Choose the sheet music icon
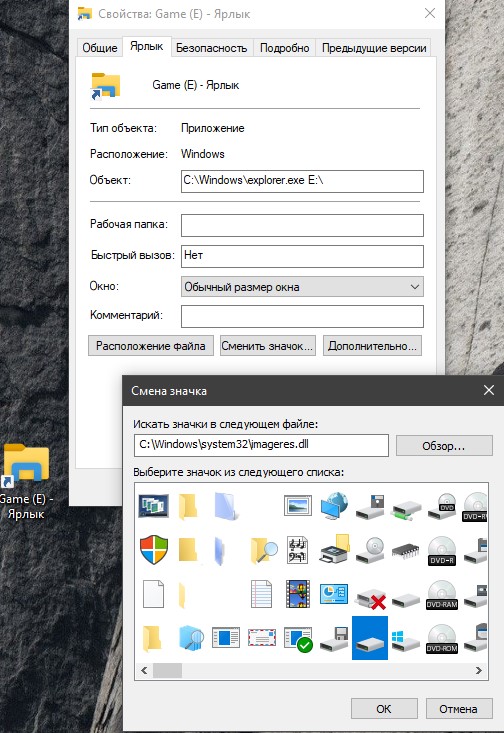Viewport: 504px width, 733px height. (x=298, y=550)
